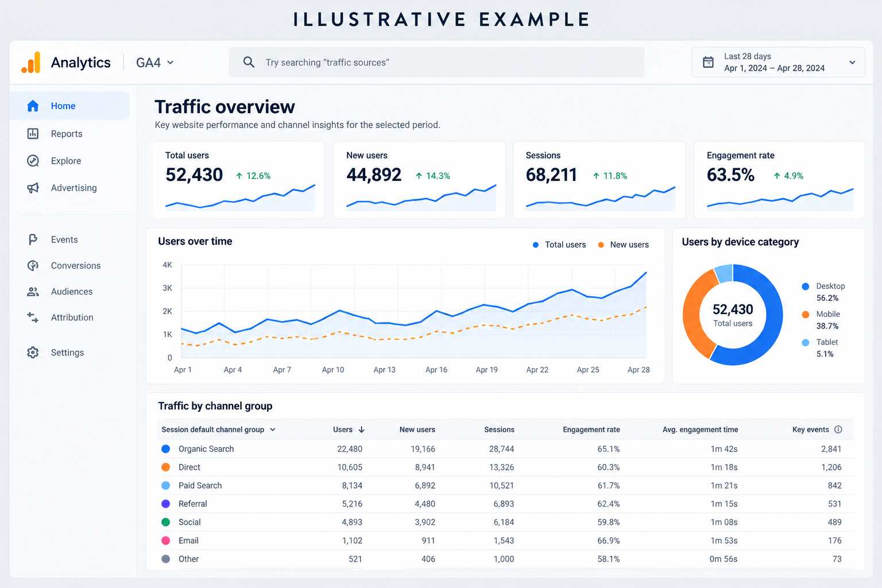
Task: Open the Total users metric card sparkline
Action: point(240,198)
